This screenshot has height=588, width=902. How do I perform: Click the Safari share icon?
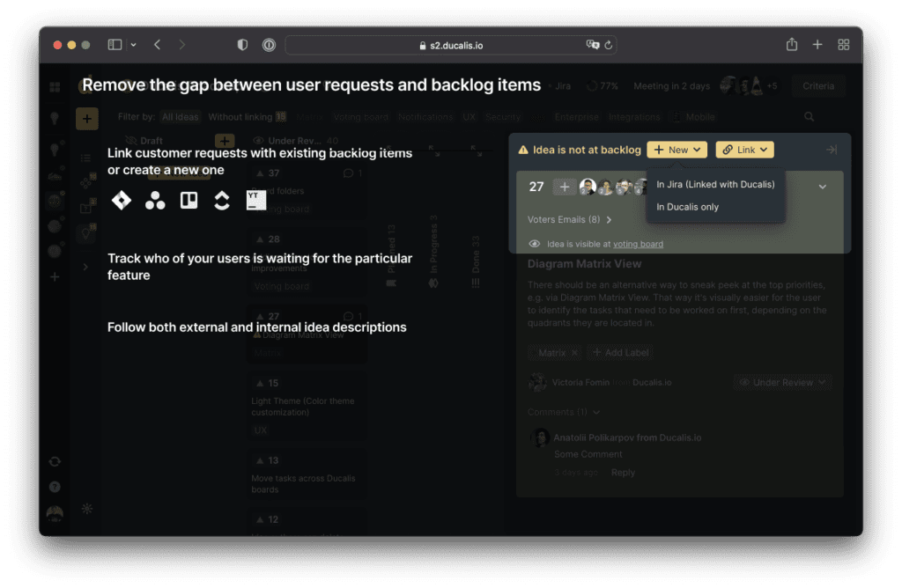792,45
